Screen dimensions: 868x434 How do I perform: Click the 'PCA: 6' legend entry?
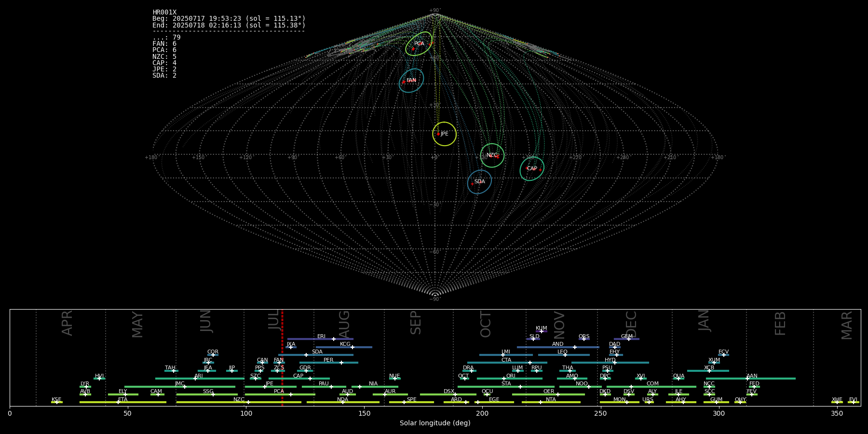(164, 50)
